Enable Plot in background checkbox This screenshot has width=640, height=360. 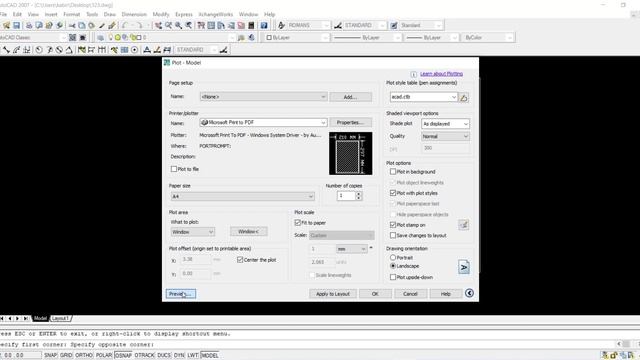click(x=393, y=172)
